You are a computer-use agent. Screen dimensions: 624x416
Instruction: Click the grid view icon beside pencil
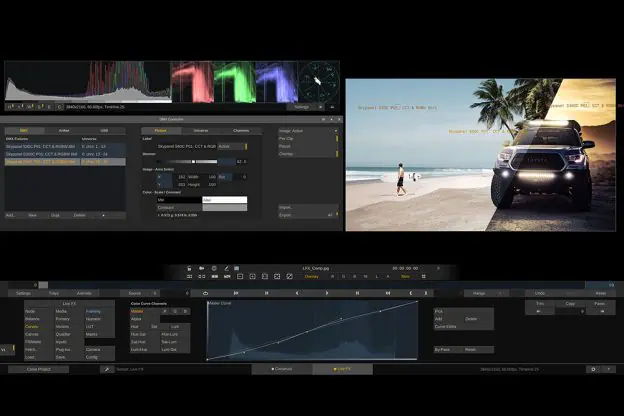[x=236, y=268]
